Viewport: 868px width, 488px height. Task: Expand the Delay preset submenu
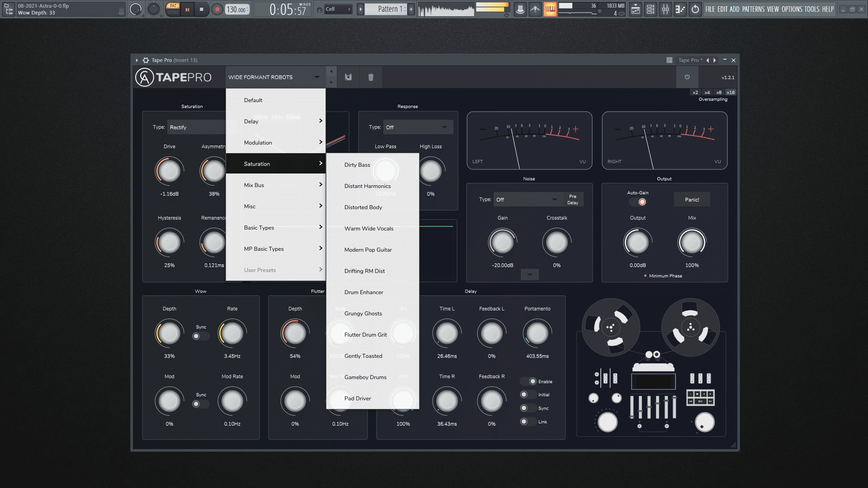[276, 121]
